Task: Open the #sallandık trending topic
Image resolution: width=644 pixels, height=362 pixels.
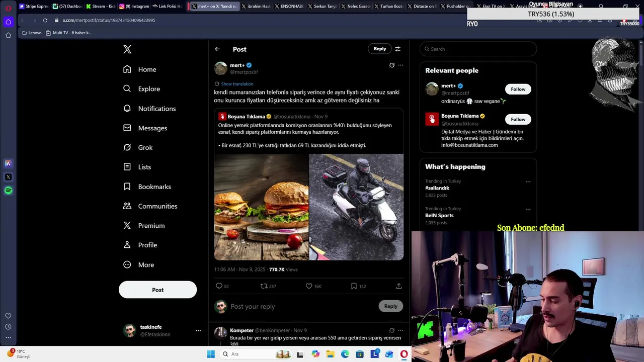Action: point(437,188)
